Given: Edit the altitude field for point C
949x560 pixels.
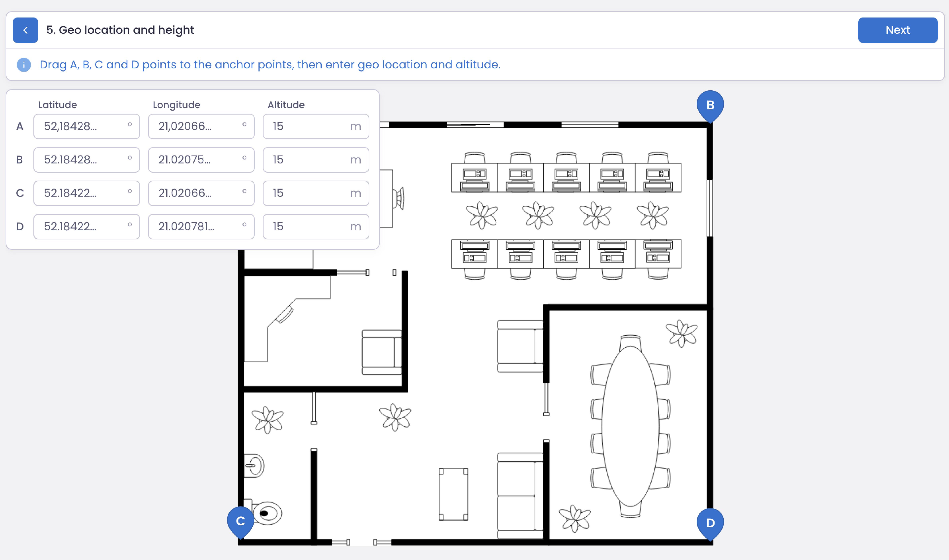Looking at the screenshot, I should (x=316, y=193).
